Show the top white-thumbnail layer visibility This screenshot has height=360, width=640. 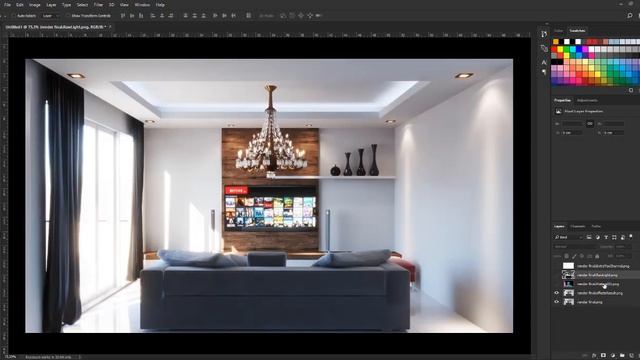(x=556, y=266)
